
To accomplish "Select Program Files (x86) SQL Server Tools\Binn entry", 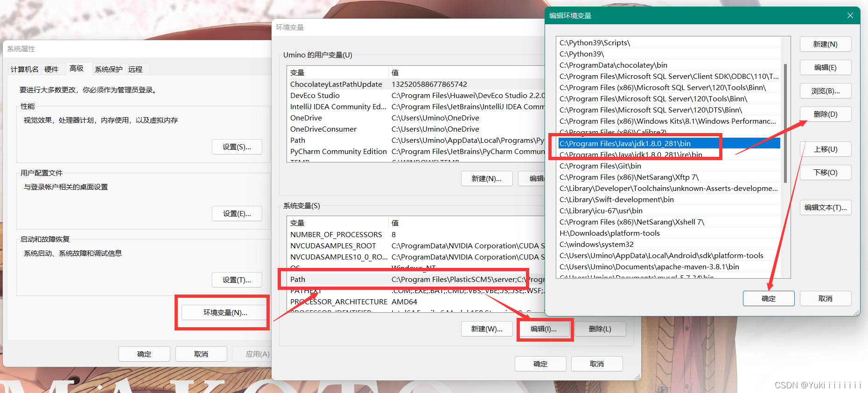I will coord(669,87).
